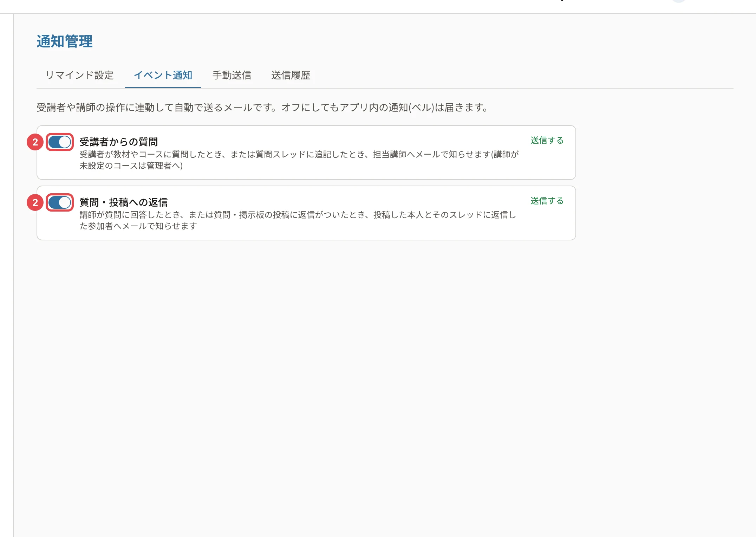Open the 送信履歴 tab
This screenshot has width=756, height=537.
point(291,75)
